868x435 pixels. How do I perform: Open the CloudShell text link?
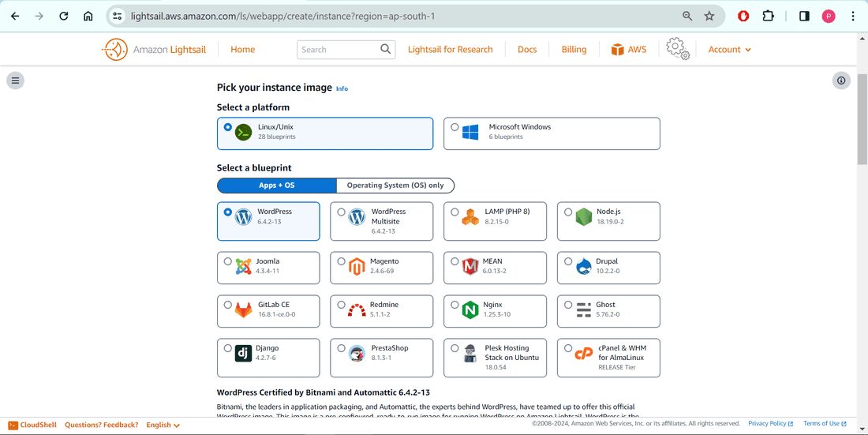tap(38, 425)
